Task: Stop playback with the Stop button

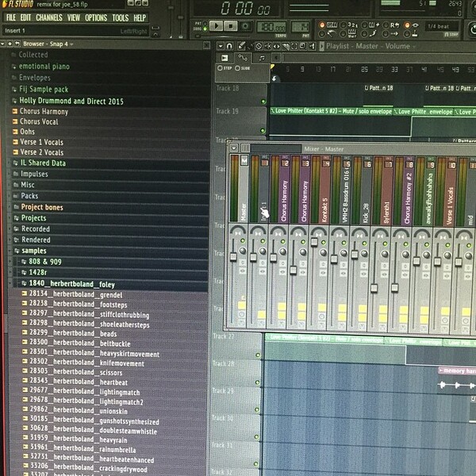Action: click(230, 26)
